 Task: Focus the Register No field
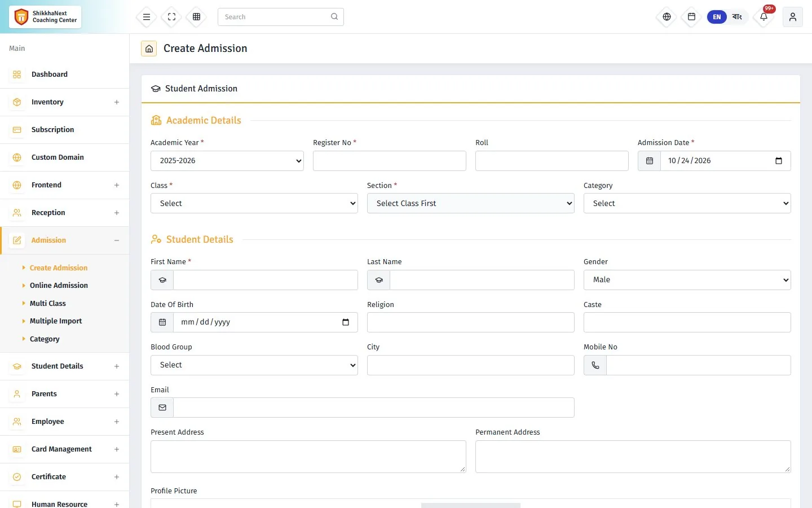[x=390, y=161]
